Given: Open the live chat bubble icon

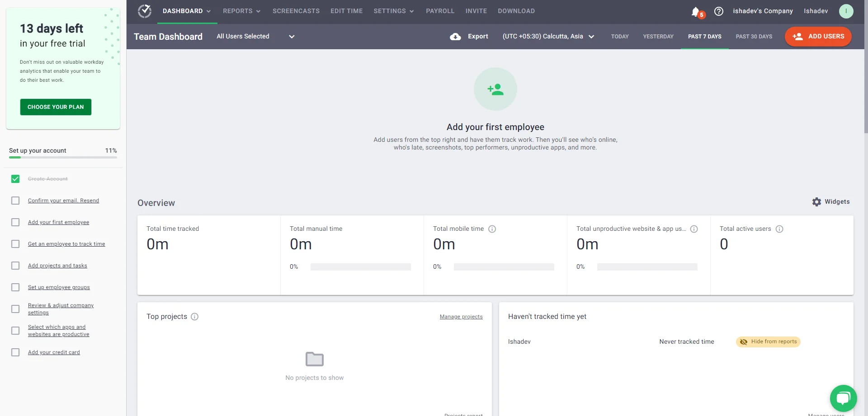Looking at the screenshot, I should coord(844,398).
